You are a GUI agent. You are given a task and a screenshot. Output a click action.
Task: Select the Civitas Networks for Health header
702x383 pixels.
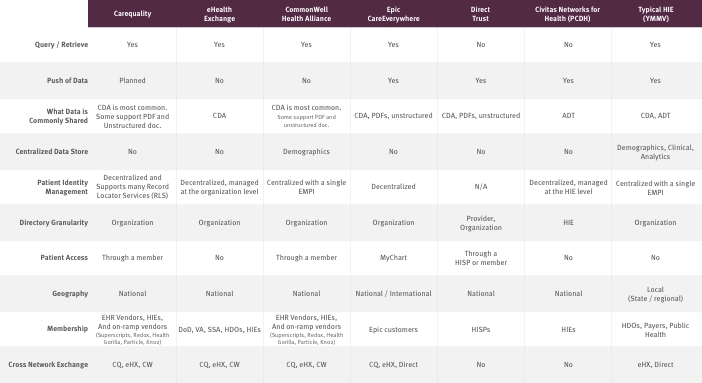tap(567, 14)
